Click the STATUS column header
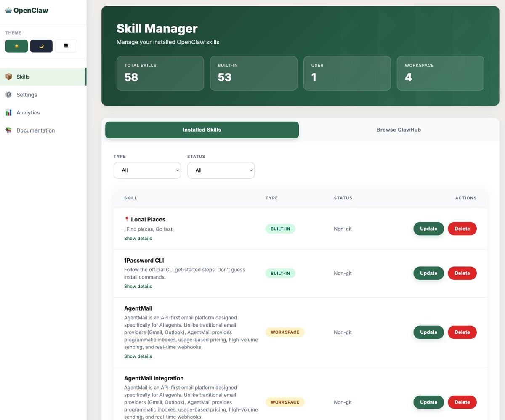The width and height of the screenshot is (505, 420). [343, 198]
